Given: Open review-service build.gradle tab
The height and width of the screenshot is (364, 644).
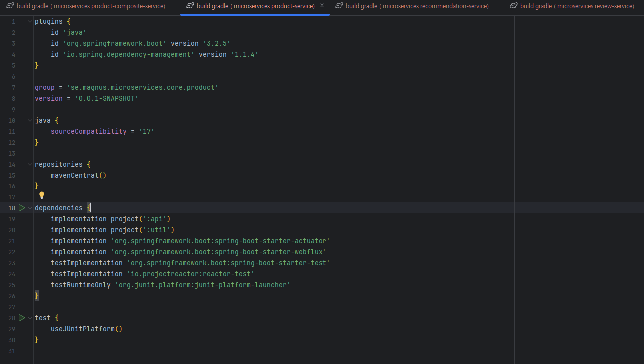Looking at the screenshot, I should [572, 6].
